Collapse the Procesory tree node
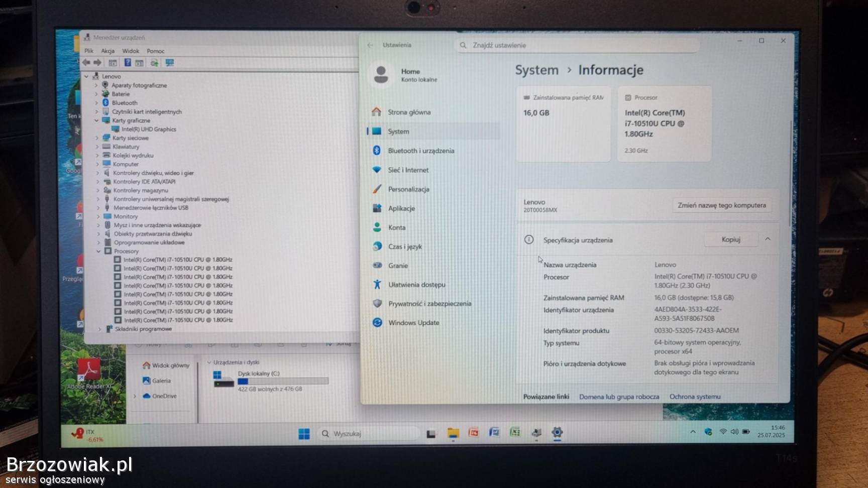 99,251
